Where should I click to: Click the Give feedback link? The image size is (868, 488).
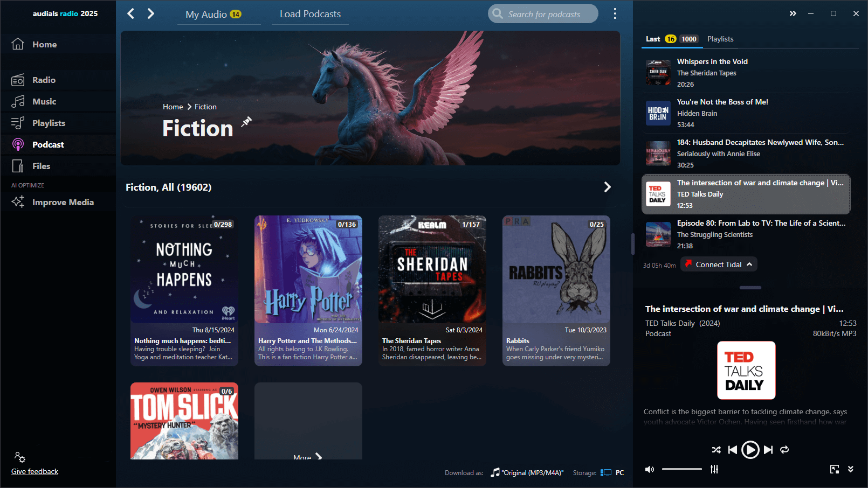tap(35, 471)
